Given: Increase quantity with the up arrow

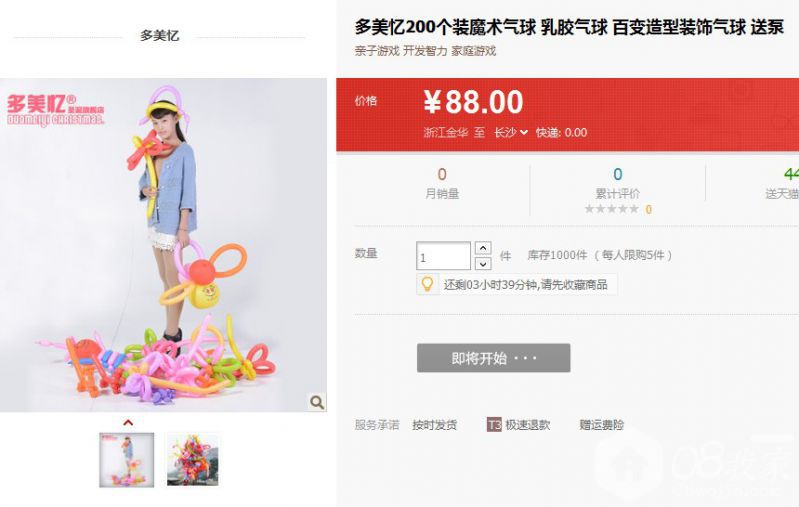Looking at the screenshot, I should (483, 248).
